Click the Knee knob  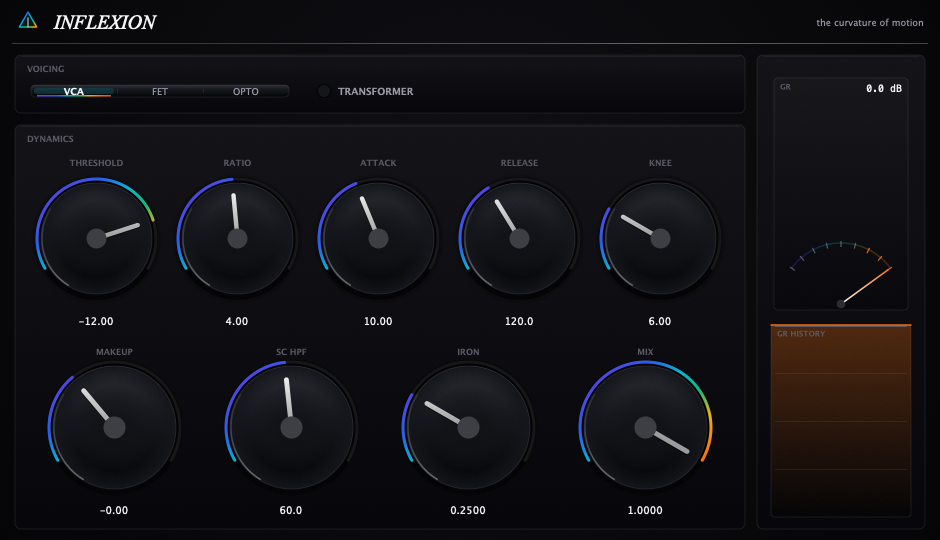click(660, 238)
